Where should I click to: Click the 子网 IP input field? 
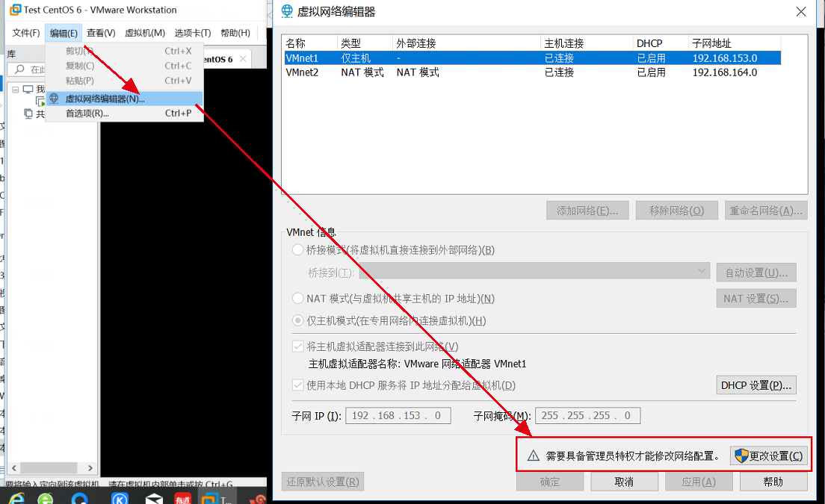(x=398, y=416)
